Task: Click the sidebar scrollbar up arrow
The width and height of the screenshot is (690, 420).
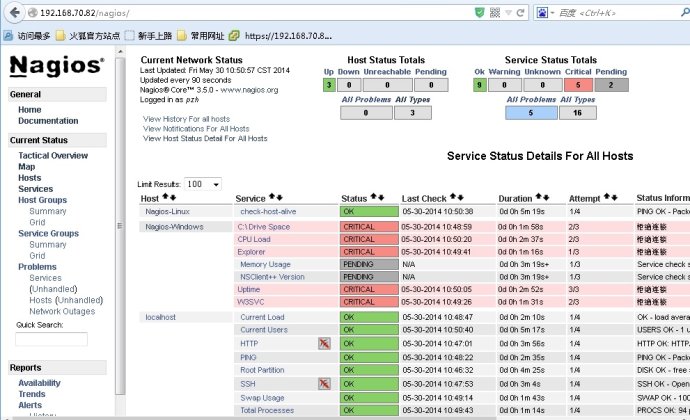Action: click(x=120, y=52)
